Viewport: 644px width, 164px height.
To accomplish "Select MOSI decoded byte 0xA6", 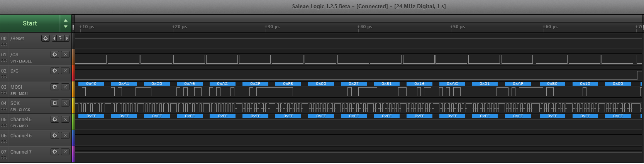I will [190, 84].
